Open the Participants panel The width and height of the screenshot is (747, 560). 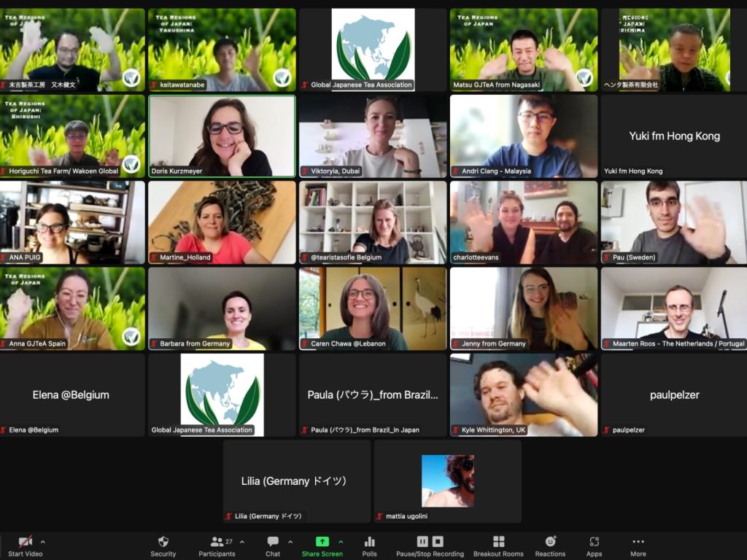[217, 542]
